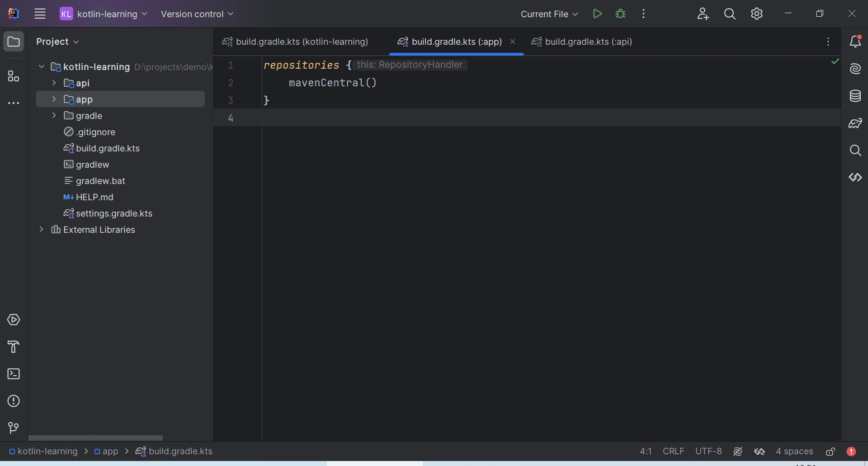Open Search Everywhere magnifier in title bar
The width and height of the screenshot is (868, 466).
(730, 14)
